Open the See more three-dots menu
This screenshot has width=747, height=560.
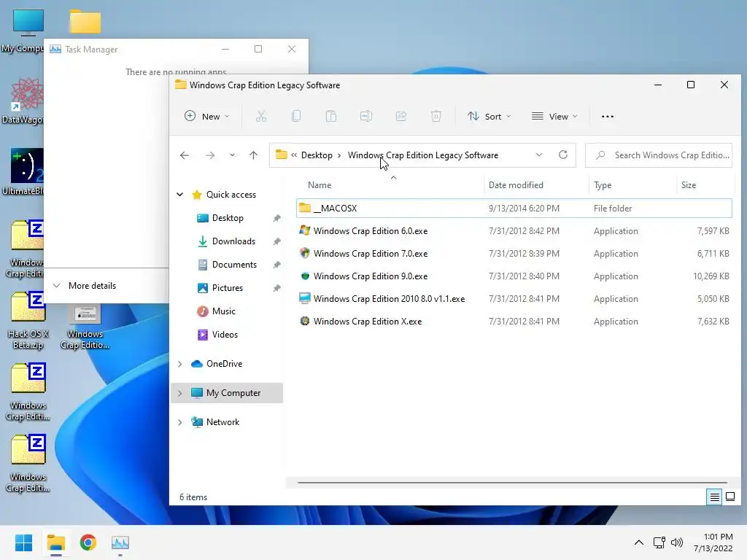tap(608, 117)
